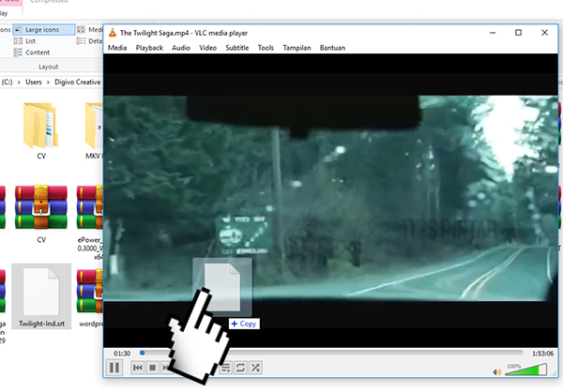This screenshot has width=563, height=392.
Task: Expand the chevron after (C:) in path
Action: coord(19,83)
